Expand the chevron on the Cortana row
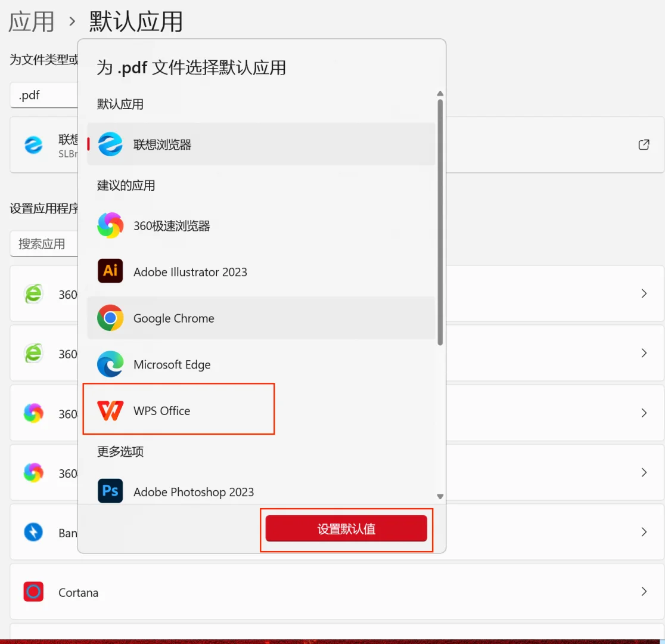665x644 pixels. [644, 592]
